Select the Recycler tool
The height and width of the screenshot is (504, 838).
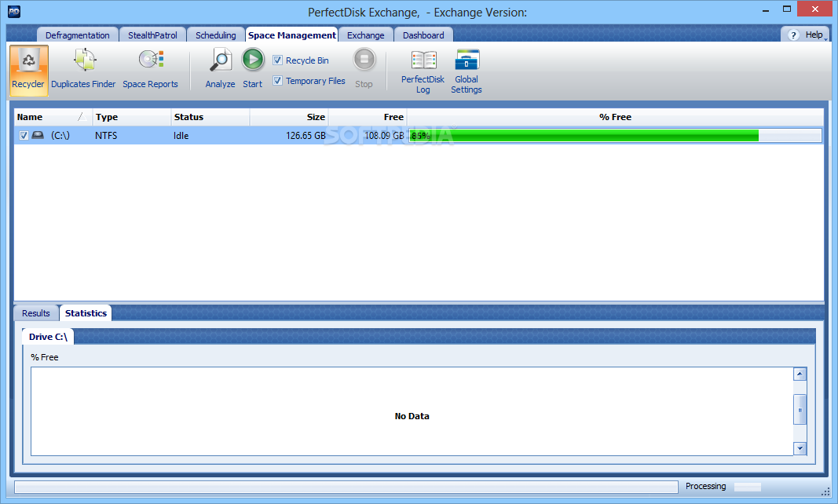click(x=29, y=71)
